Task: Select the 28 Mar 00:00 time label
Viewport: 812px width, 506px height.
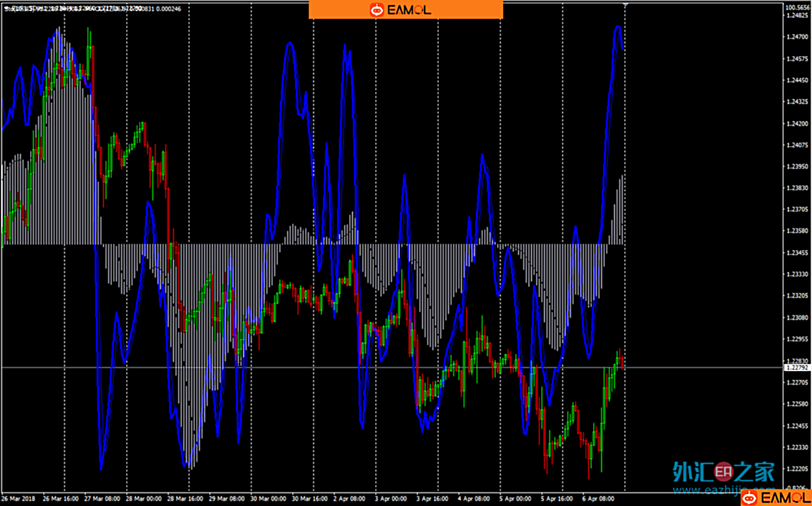Action: 145,498
